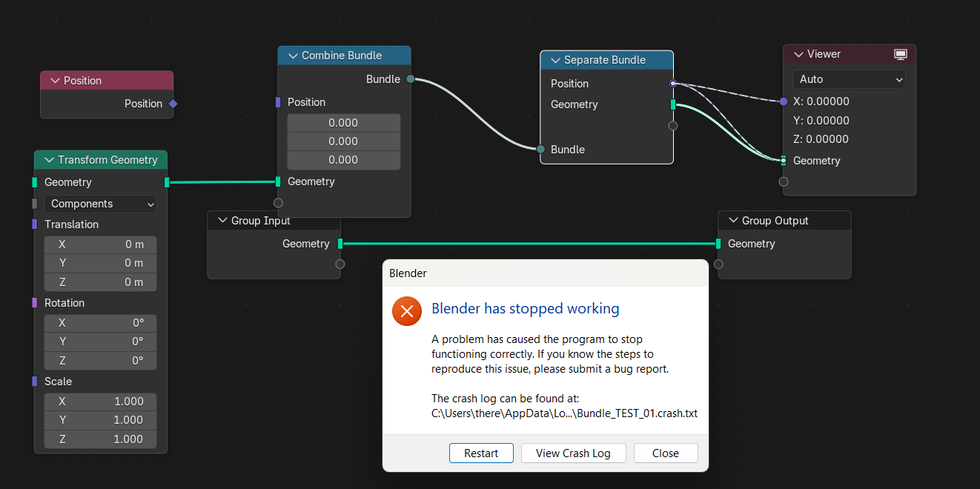Collapse the Group Input node
Viewport: 980px width, 489px height.
pos(222,221)
